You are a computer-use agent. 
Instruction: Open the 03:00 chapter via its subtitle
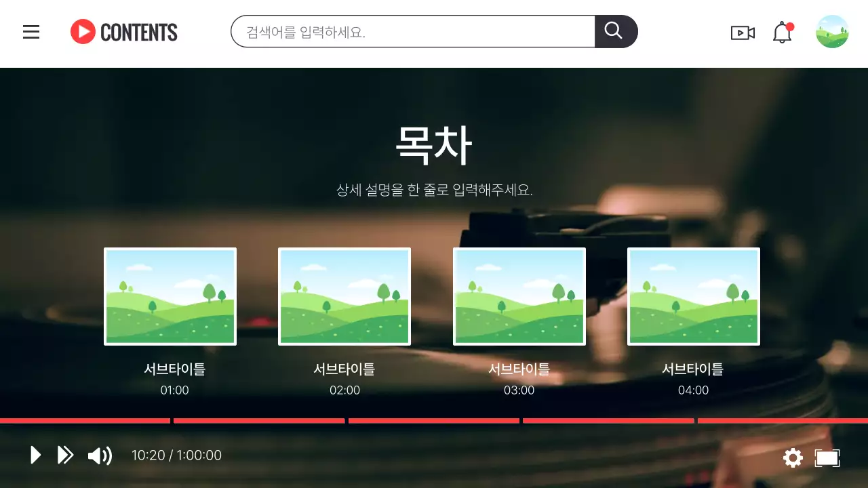519,369
